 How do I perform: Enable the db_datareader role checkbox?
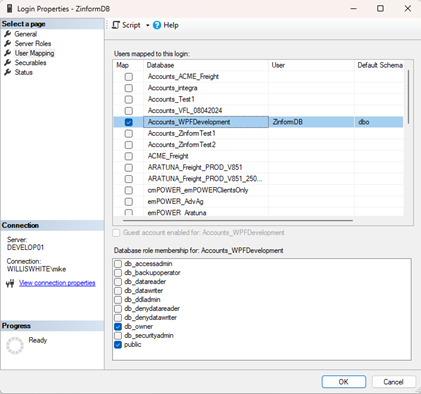coord(118,282)
